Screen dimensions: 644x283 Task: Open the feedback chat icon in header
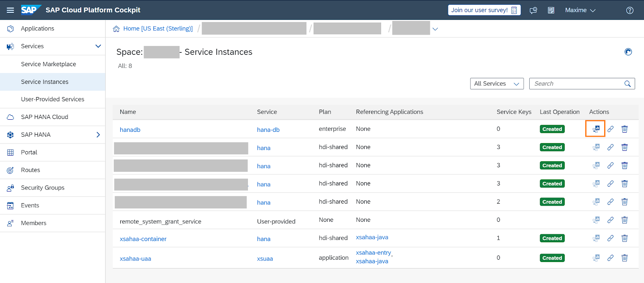tap(533, 10)
